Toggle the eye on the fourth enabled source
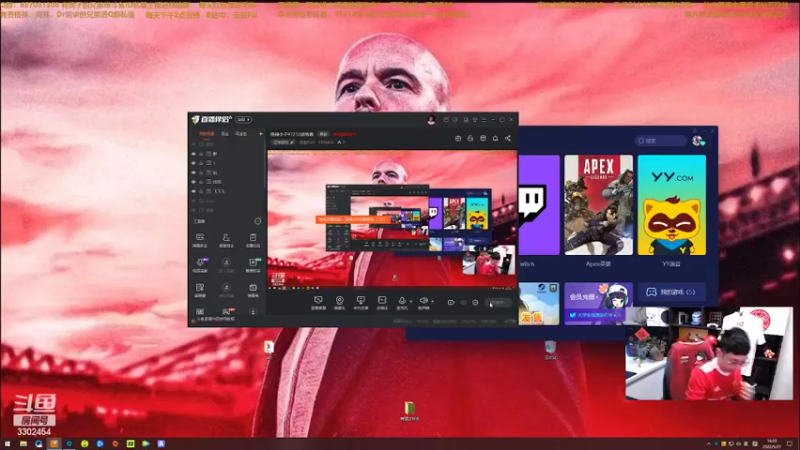The height and width of the screenshot is (450, 800). tap(194, 182)
